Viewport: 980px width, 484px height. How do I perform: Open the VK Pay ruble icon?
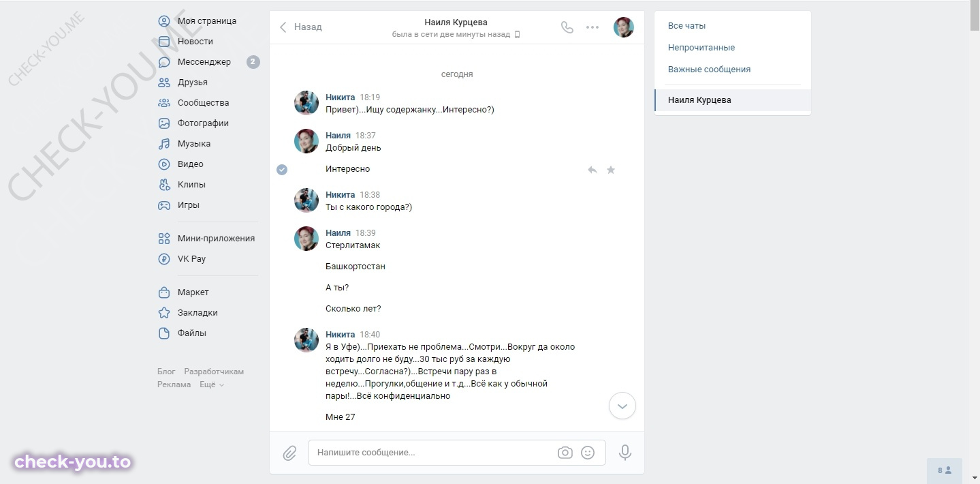coord(164,259)
